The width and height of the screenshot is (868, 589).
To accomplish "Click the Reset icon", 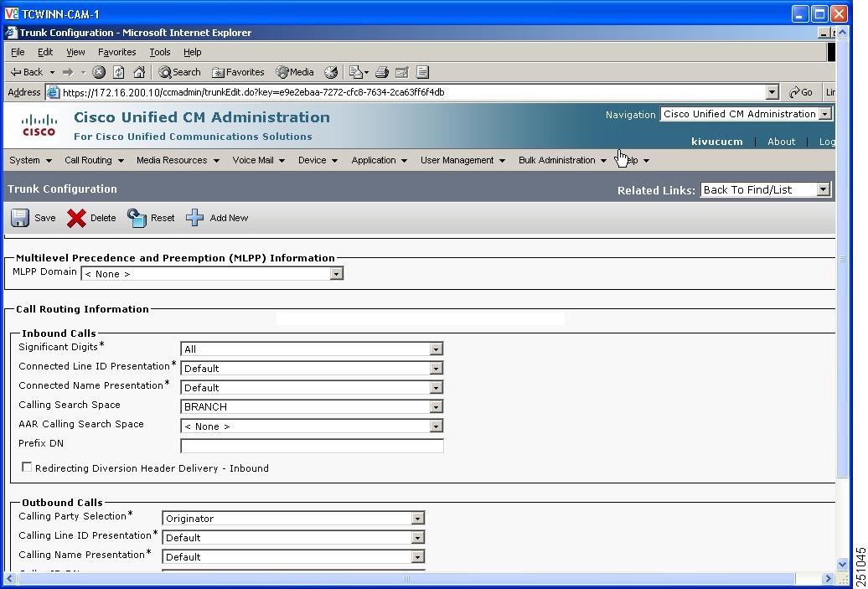I will point(137,218).
